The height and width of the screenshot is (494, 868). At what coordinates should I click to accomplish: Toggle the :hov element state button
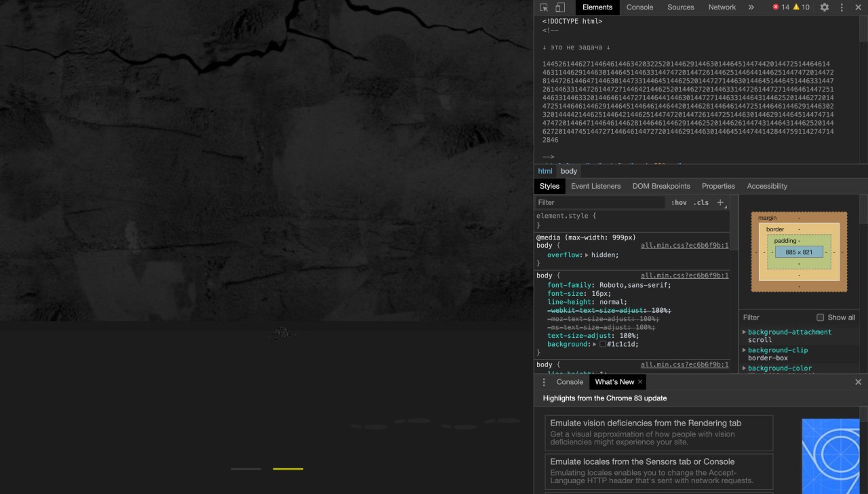[679, 202]
